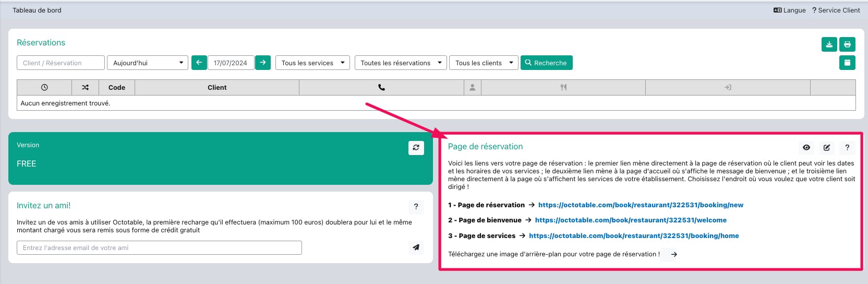
Task: Click the person column header icon
Action: pyautogui.click(x=472, y=87)
